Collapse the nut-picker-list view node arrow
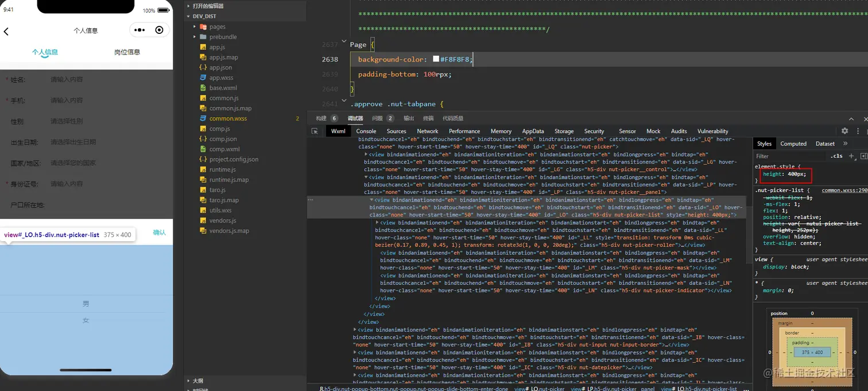The width and height of the screenshot is (868, 391). pyautogui.click(x=371, y=200)
